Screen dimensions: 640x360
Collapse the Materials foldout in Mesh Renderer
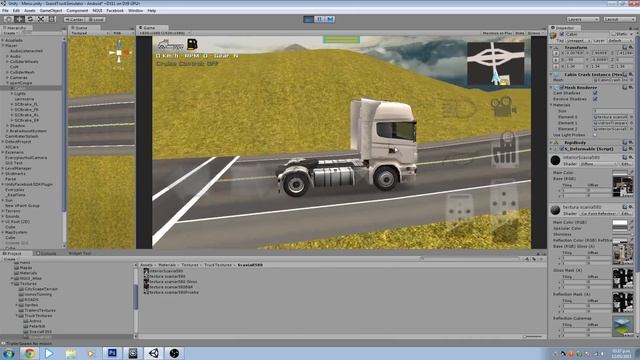point(551,105)
